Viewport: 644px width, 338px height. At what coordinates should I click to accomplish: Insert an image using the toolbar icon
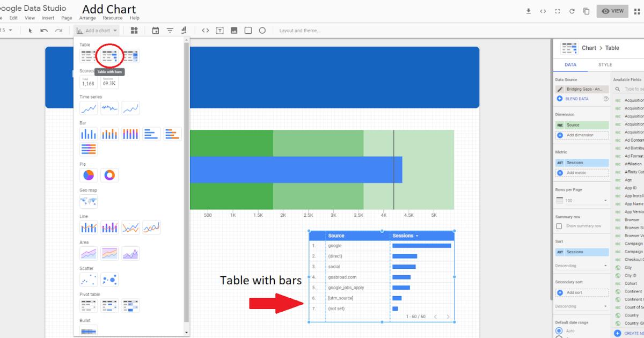pyautogui.click(x=233, y=31)
